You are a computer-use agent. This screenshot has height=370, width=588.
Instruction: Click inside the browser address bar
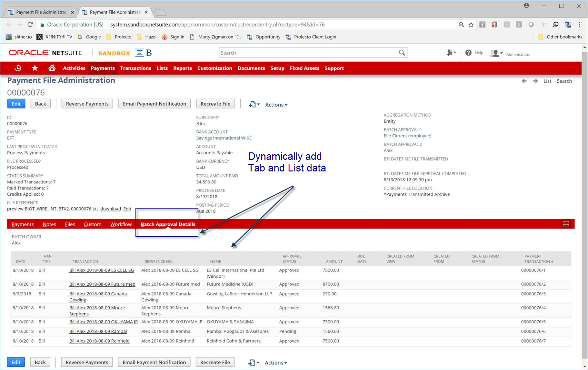(x=226, y=24)
